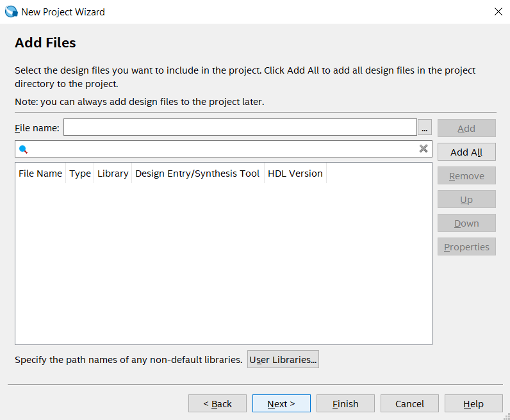Click the HDL Version column header
The height and width of the screenshot is (420, 510).
click(x=295, y=174)
